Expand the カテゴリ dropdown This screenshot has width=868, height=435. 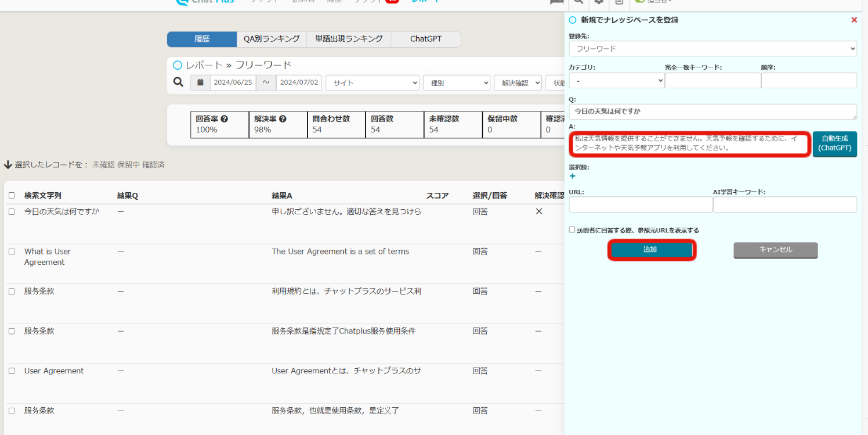click(616, 81)
